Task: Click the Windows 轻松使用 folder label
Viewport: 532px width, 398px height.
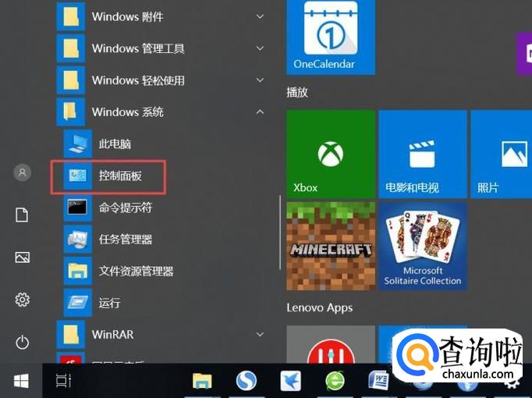Action: pyautogui.click(x=138, y=80)
